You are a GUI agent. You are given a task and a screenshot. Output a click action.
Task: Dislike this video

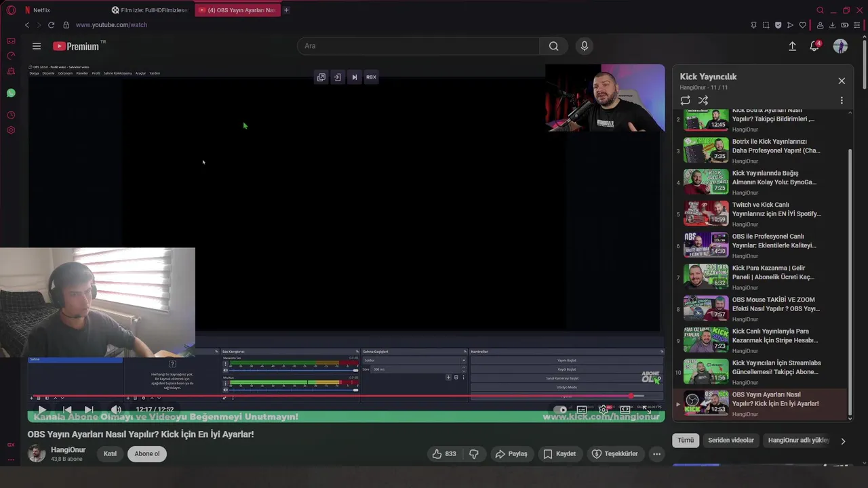click(x=474, y=454)
